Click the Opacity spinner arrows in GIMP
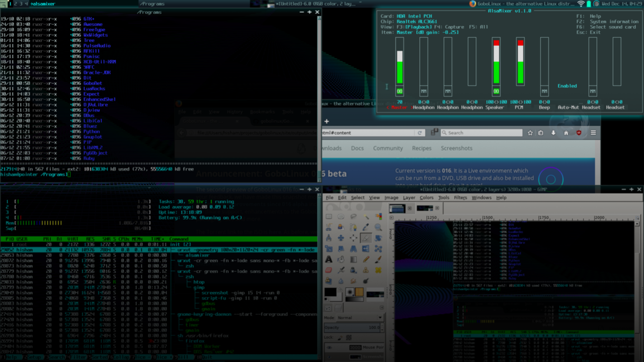 [382, 327]
